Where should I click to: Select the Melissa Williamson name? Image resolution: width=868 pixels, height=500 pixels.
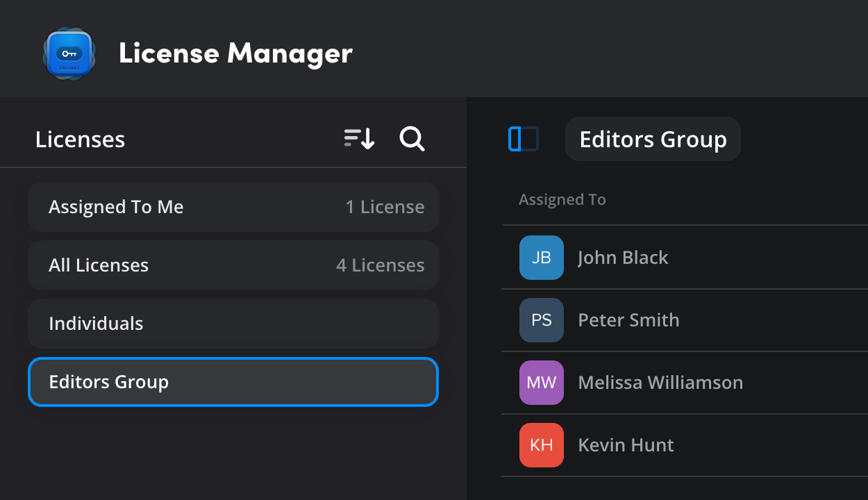[660, 383]
